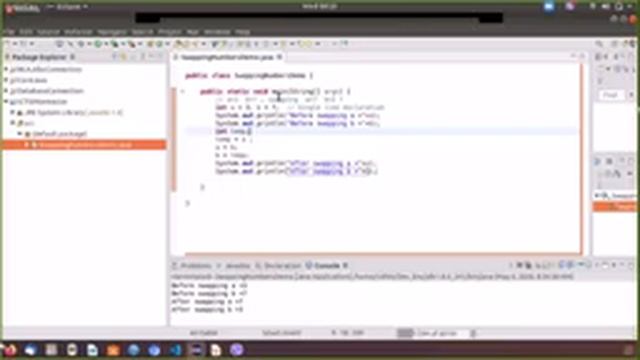Click the Quick Access search icon at top right
This screenshot has width=640, height=360.
599,44
